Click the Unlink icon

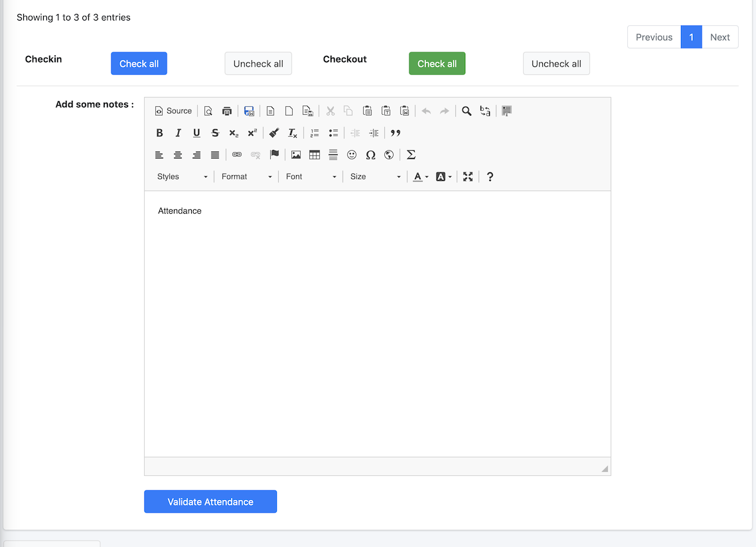(256, 155)
